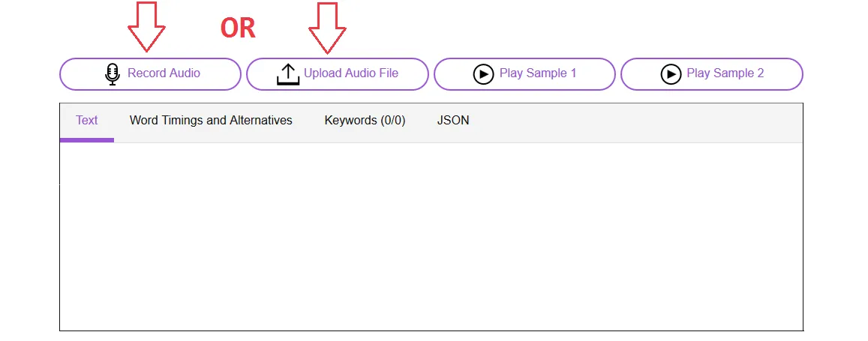
Task: Play Sample 1 audio
Action: [524, 74]
